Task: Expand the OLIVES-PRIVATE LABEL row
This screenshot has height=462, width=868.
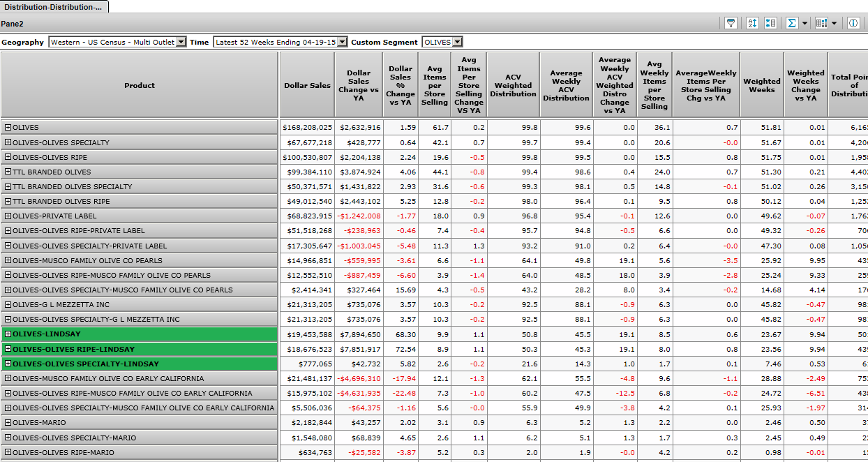Action: pyautogui.click(x=8, y=216)
